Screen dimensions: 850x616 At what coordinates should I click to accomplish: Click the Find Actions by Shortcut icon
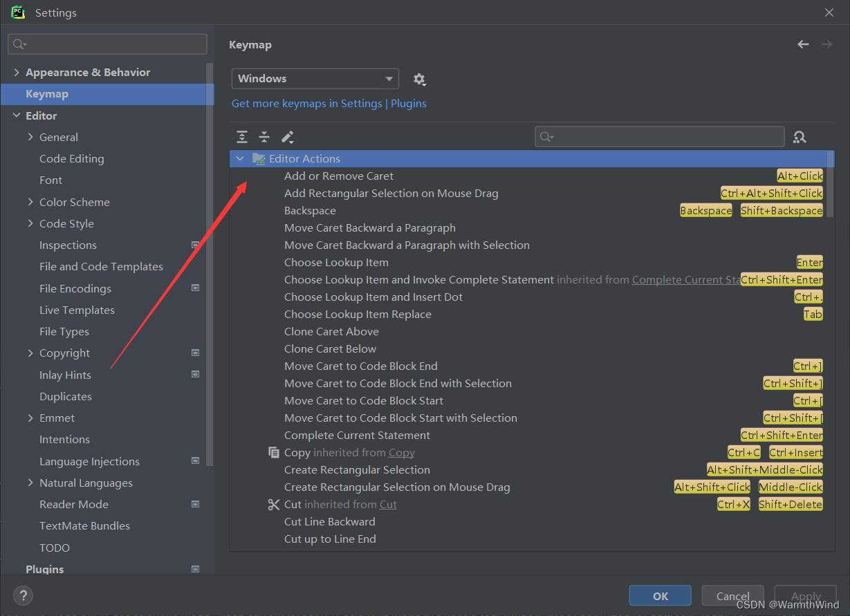tap(800, 137)
